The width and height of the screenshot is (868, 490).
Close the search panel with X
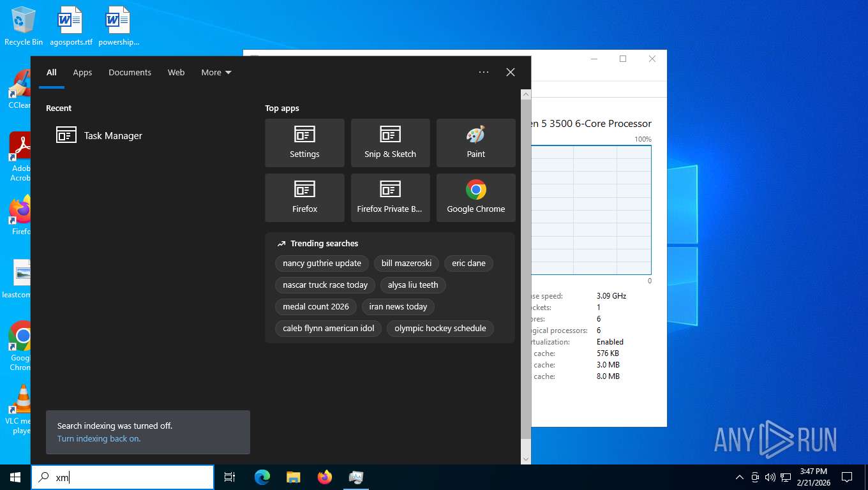pyautogui.click(x=511, y=72)
